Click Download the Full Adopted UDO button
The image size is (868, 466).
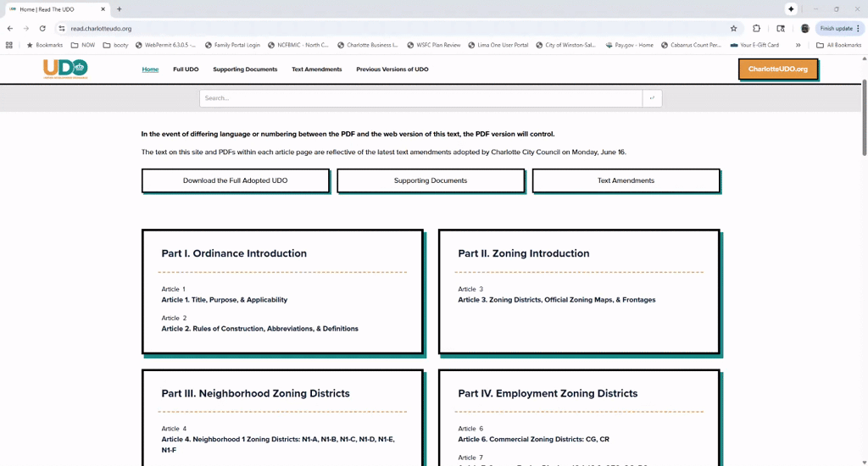[236, 180]
